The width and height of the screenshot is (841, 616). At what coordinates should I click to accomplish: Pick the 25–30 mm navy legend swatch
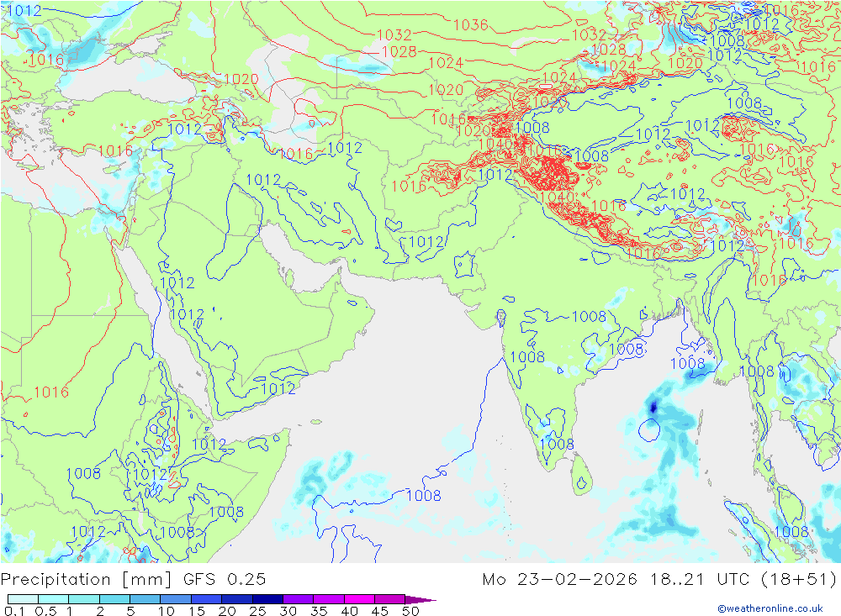267,599
